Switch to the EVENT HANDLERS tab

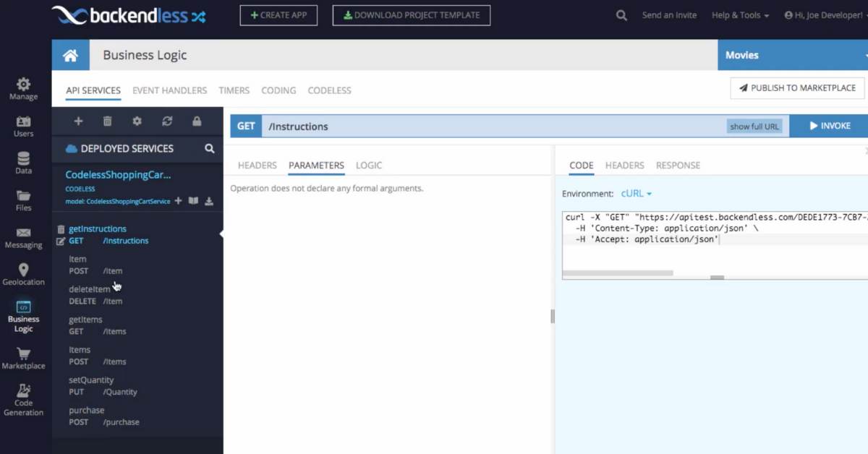(169, 90)
